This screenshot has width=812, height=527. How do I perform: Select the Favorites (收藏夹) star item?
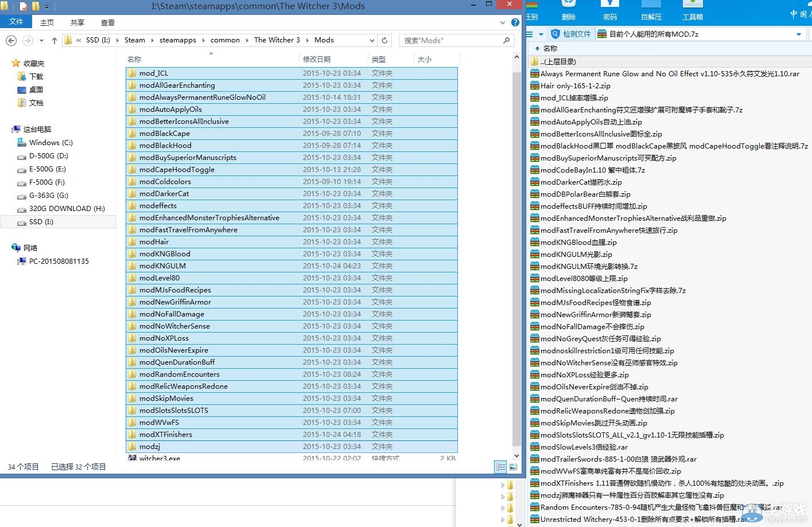[x=28, y=63]
